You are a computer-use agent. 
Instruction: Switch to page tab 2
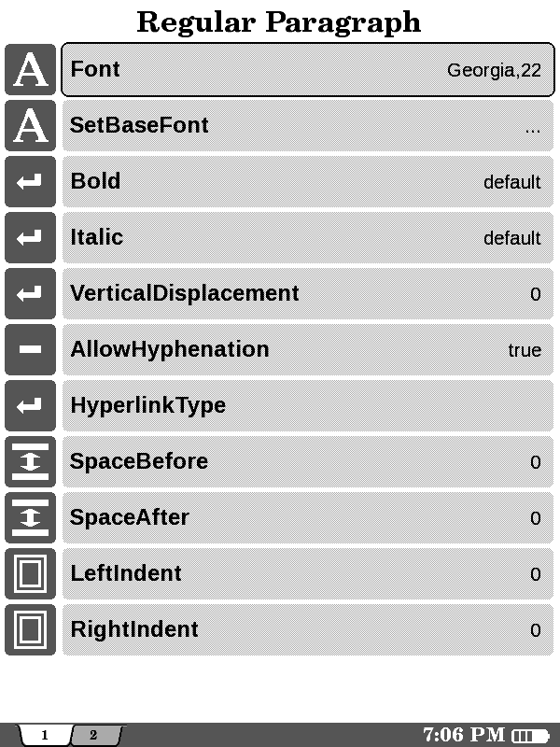click(94, 735)
